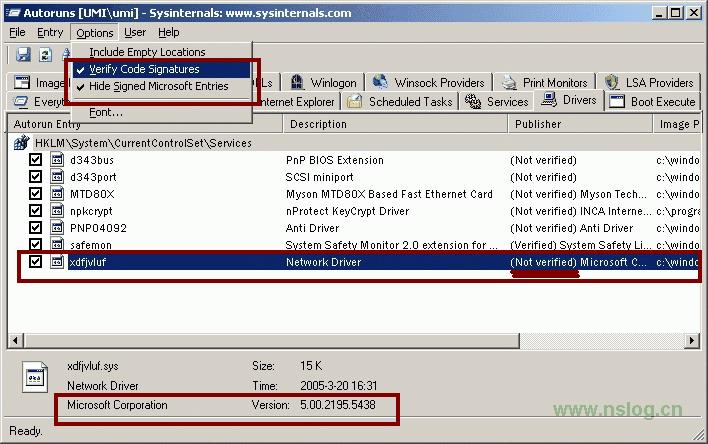Click the 'SCSI miniport' description
Screen dimensions: 708x444
pos(319,177)
